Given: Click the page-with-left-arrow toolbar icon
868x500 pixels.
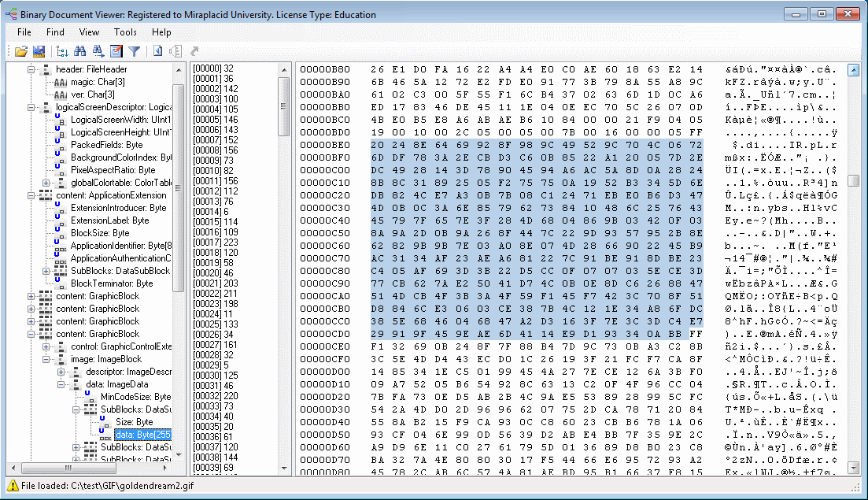Looking at the screenshot, I should click(x=157, y=51).
